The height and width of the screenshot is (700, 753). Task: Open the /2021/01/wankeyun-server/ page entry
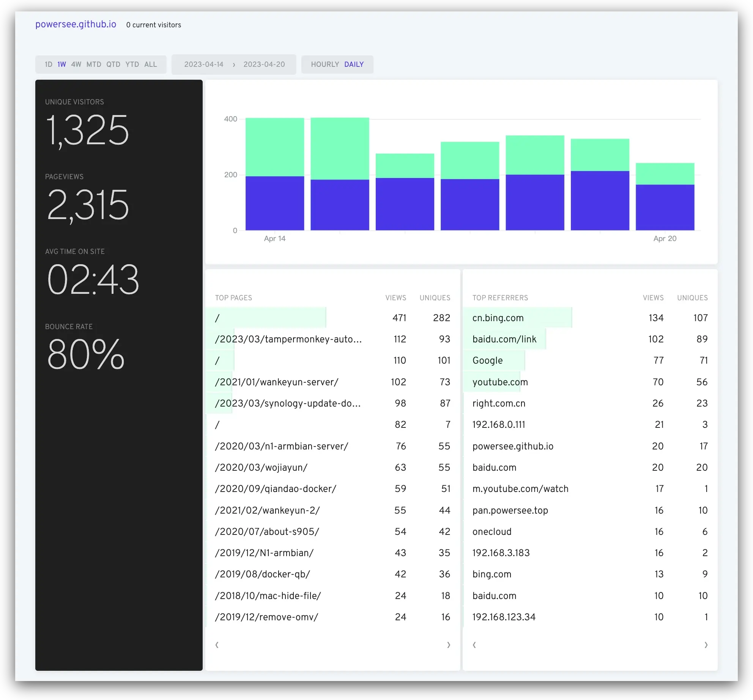pyautogui.click(x=276, y=382)
